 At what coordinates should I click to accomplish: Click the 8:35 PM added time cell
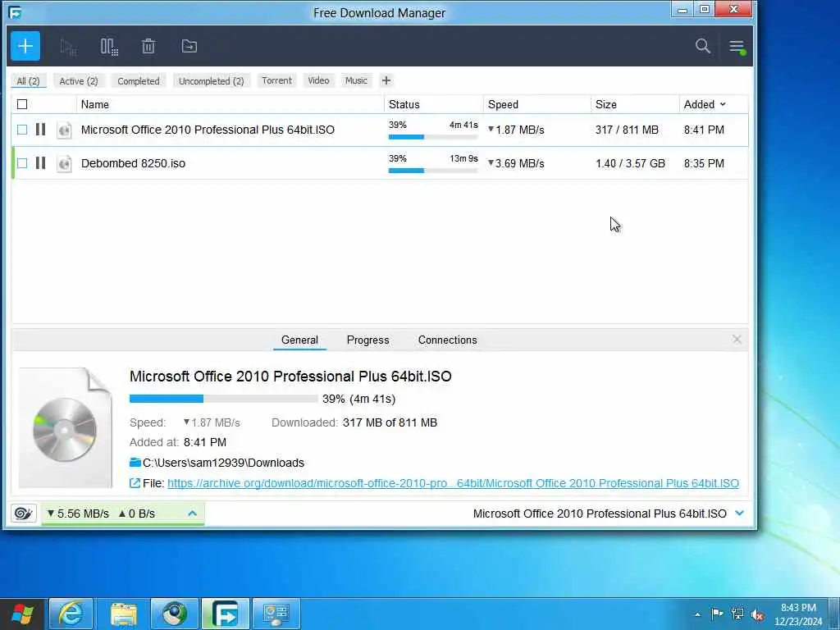[703, 163]
